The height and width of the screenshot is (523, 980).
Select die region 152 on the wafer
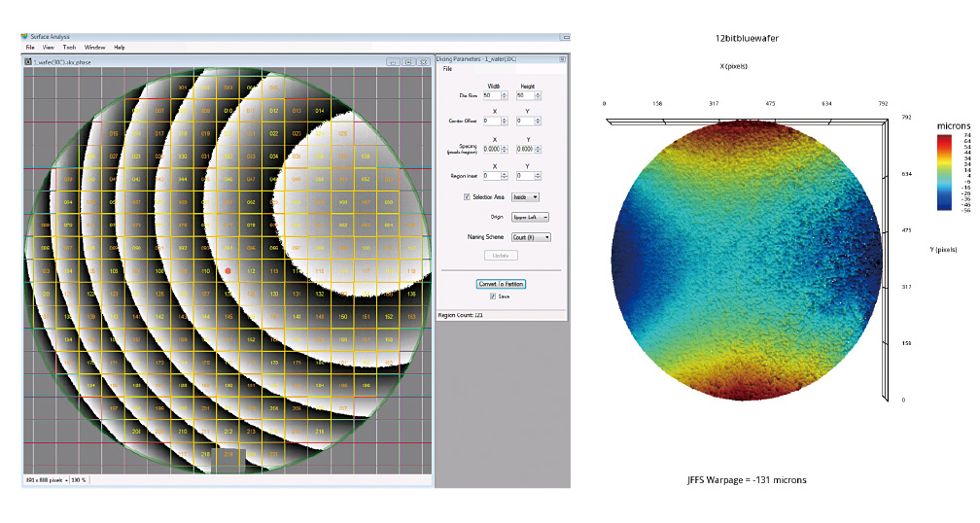tap(389, 317)
